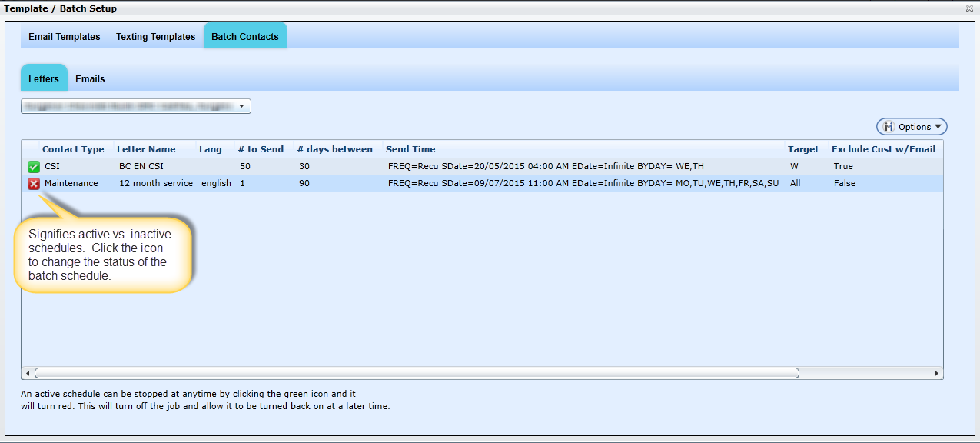Switch to the Email Templates tab
This screenshot has height=443, width=980.
pyautogui.click(x=65, y=37)
